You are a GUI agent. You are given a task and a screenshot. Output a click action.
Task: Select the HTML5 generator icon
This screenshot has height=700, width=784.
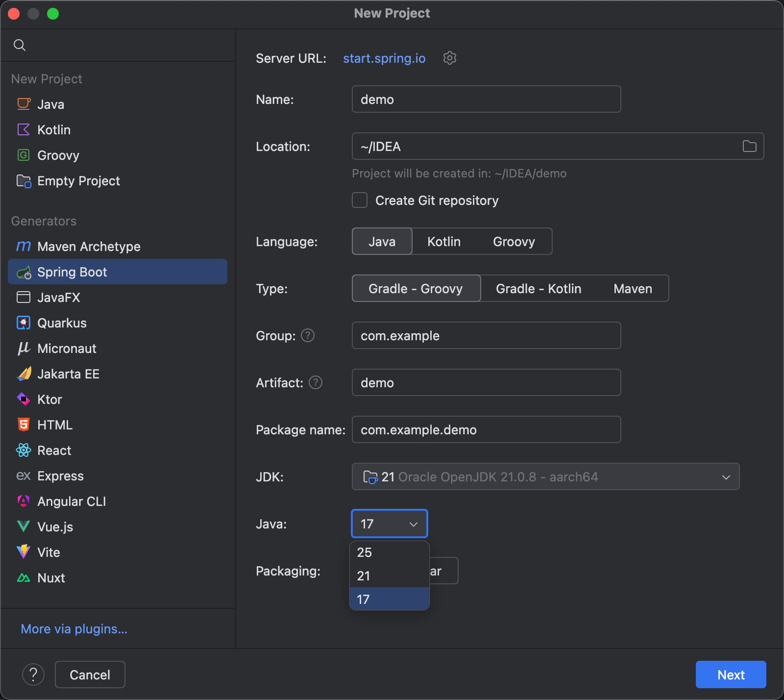(24, 425)
